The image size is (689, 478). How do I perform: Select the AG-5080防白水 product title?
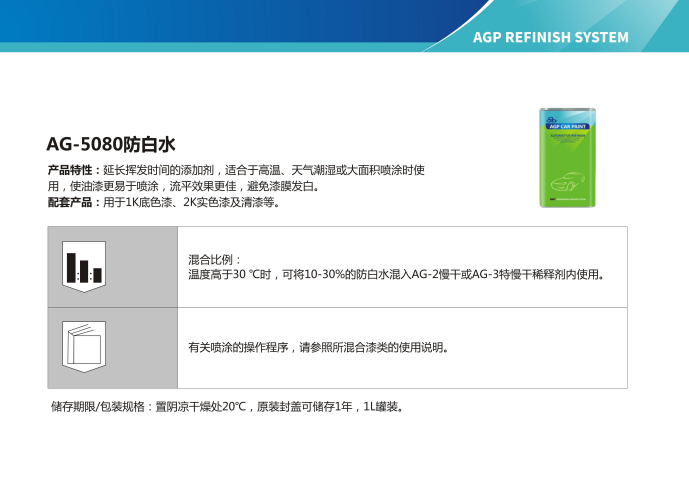pyautogui.click(x=111, y=144)
